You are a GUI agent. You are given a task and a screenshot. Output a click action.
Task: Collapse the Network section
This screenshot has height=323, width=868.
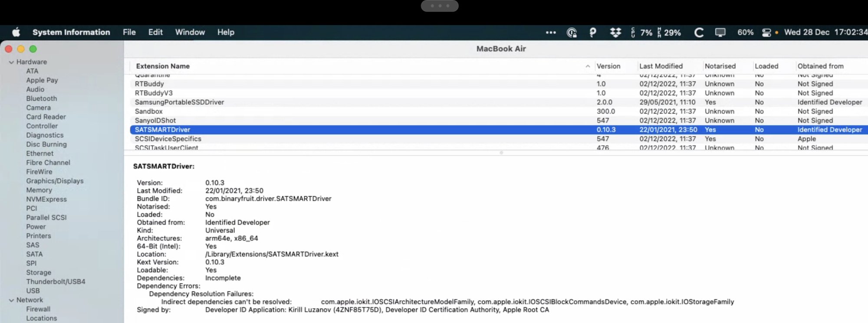pyautogui.click(x=11, y=300)
